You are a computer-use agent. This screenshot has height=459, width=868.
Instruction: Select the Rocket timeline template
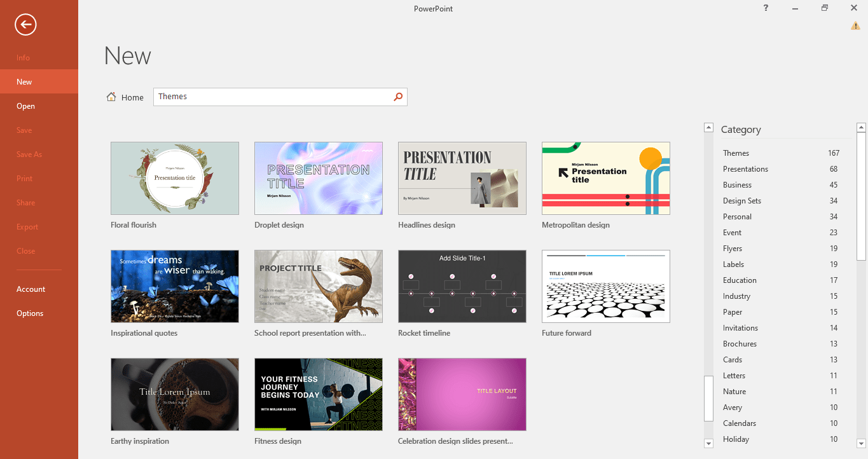pos(462,286)
